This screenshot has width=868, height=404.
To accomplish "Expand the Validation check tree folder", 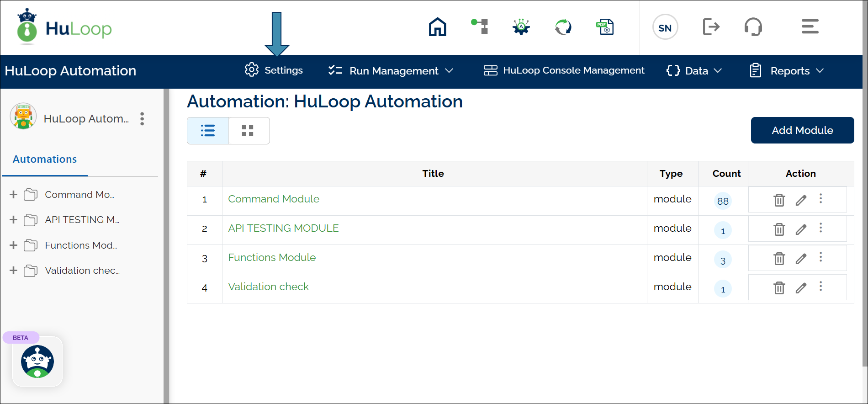I will coord(13,271).
